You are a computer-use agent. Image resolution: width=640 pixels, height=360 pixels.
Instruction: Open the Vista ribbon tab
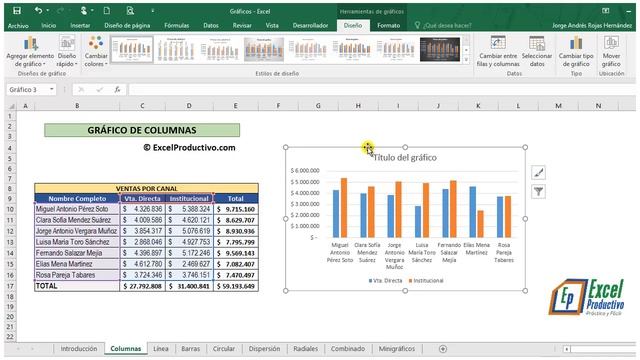(x=272, y=25)
